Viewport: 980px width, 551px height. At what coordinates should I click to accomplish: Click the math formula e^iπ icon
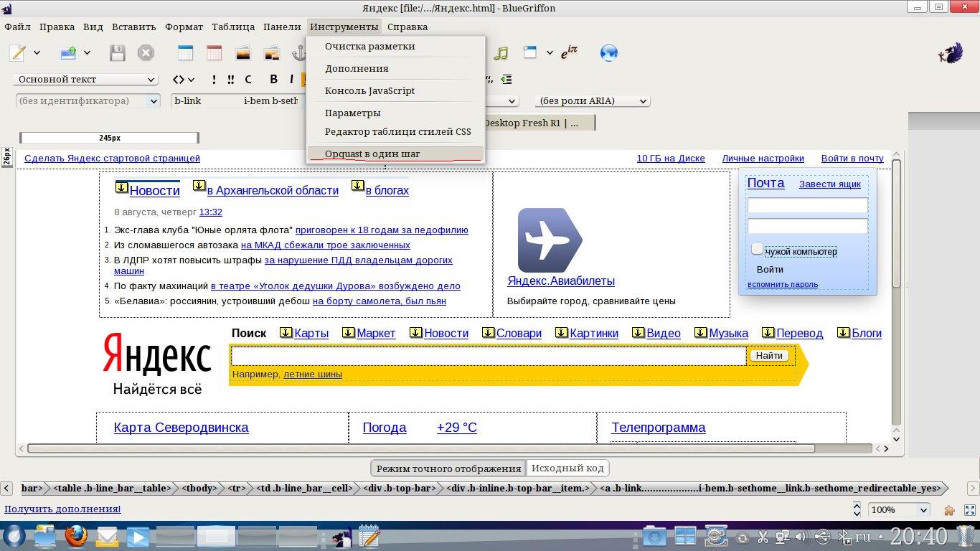[x=569, y=52]
